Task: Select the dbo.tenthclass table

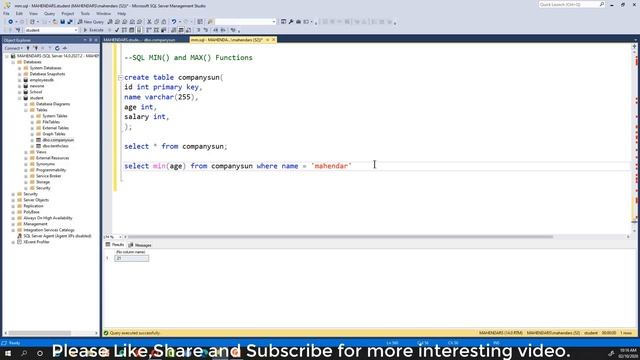Action: (x=56, y=146)
